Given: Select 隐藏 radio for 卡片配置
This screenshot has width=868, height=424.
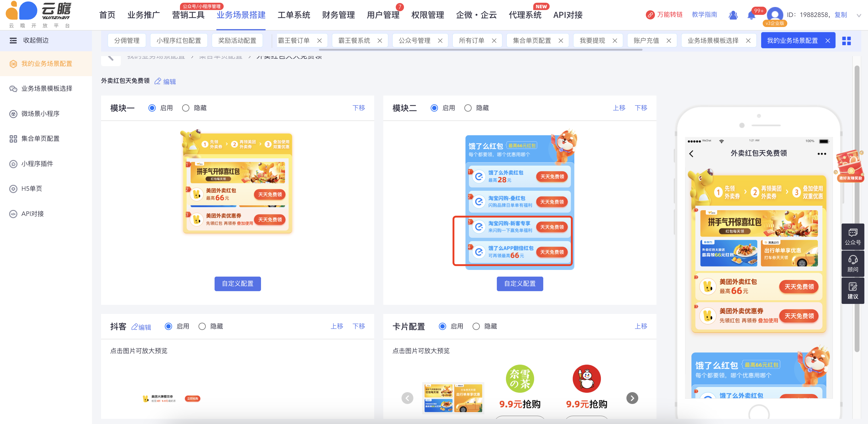Looking at the screenshot, I should [476, 326].
